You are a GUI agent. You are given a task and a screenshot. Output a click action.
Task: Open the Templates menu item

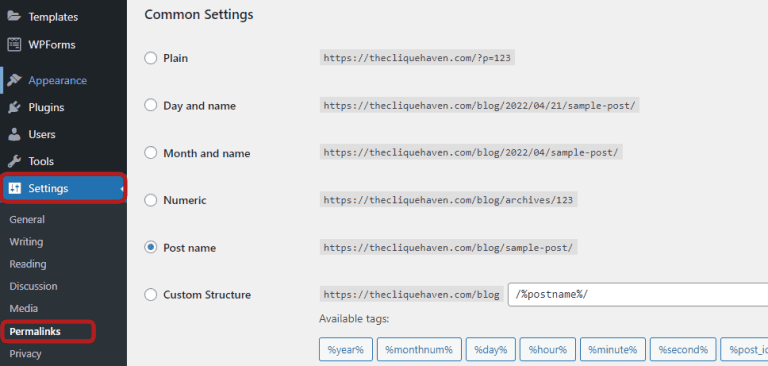[x=53, y=17]
